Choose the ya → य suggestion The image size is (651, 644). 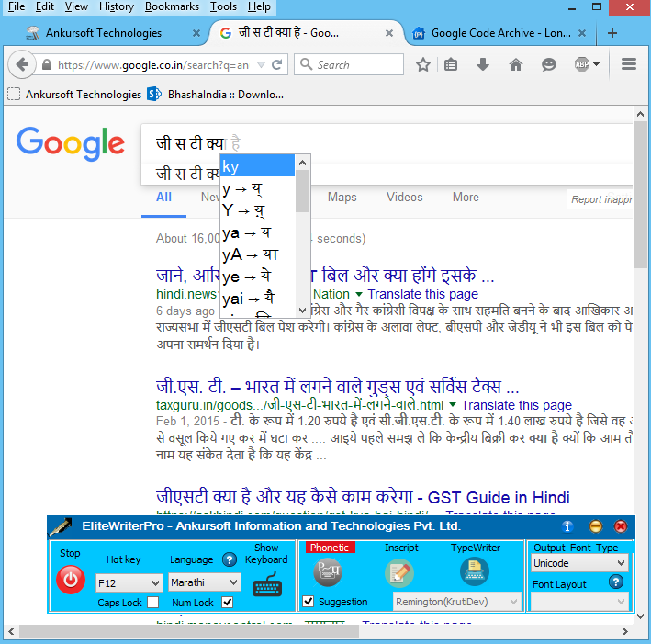[x=257, y=232]
